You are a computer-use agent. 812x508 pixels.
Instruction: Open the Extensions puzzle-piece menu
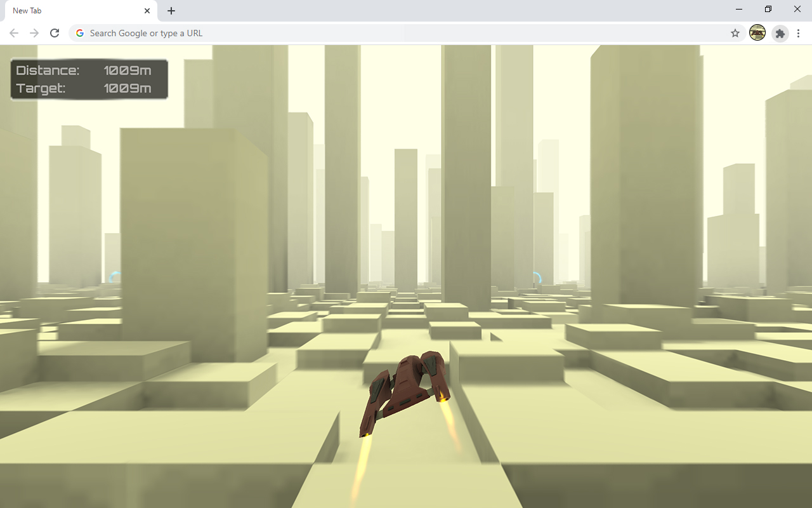780,33
